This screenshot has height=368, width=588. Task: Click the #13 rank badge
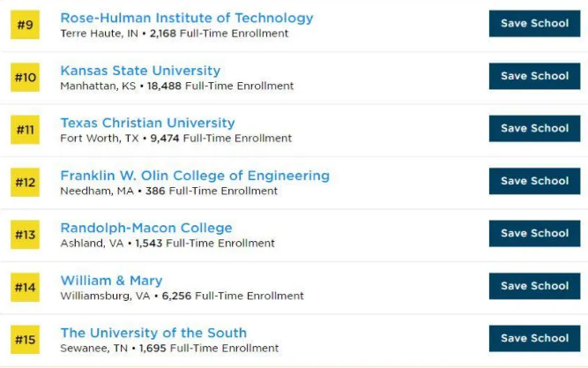click(x=26, y=235)
